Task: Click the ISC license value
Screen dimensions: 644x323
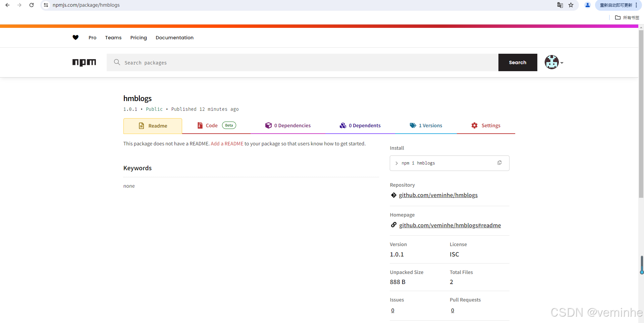Action: pos(454,255)
